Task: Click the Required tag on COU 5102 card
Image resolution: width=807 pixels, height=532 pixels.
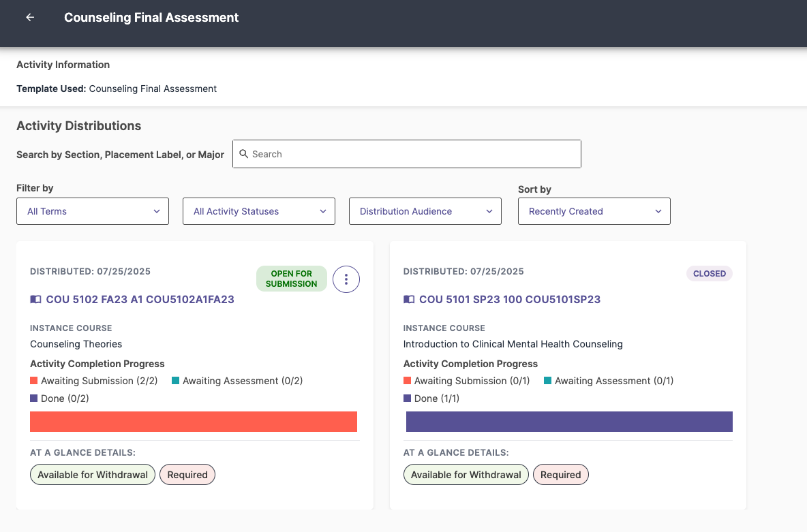Action: click(187, 475)
